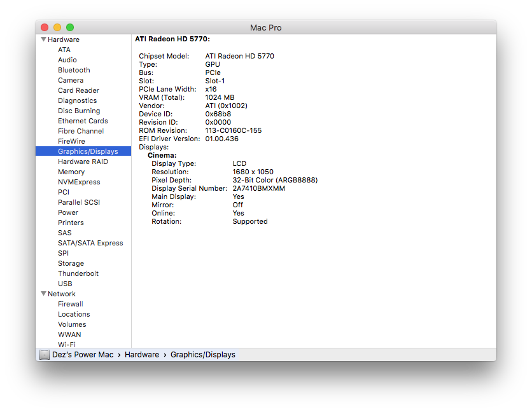Show WWAN network information
This screenshot has width=532, height=412.
(69, 334)
